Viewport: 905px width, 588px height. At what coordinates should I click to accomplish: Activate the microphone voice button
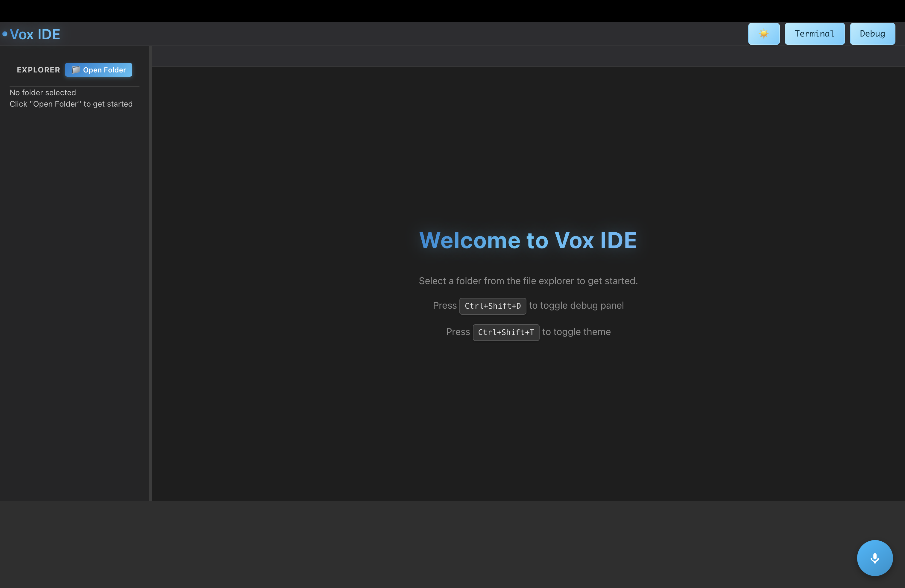[874, 558]
